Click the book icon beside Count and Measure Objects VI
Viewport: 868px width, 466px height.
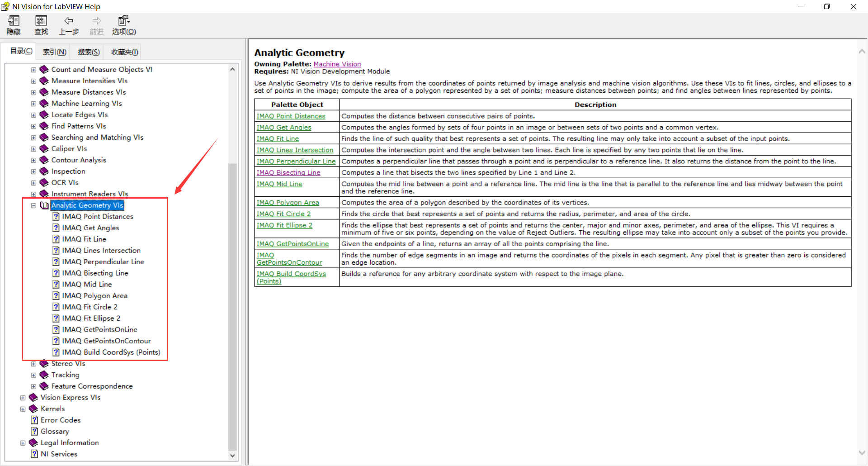click(44, 69)
